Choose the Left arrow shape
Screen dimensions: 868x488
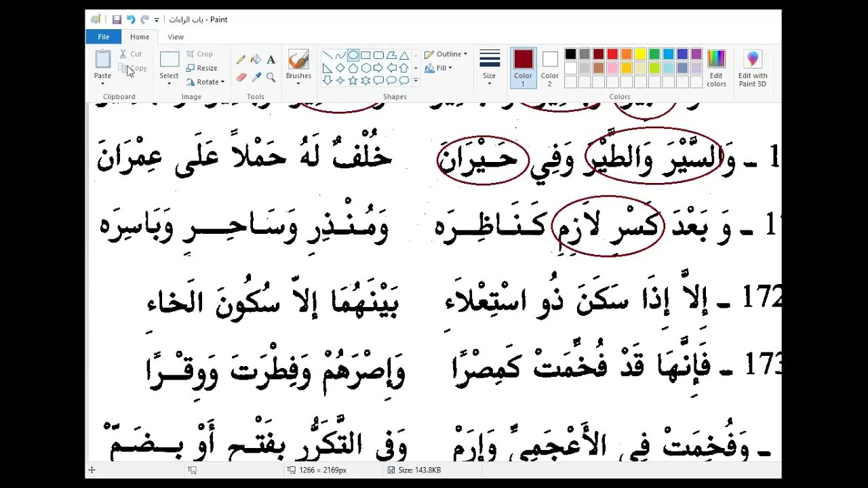(x=391, y=68)
